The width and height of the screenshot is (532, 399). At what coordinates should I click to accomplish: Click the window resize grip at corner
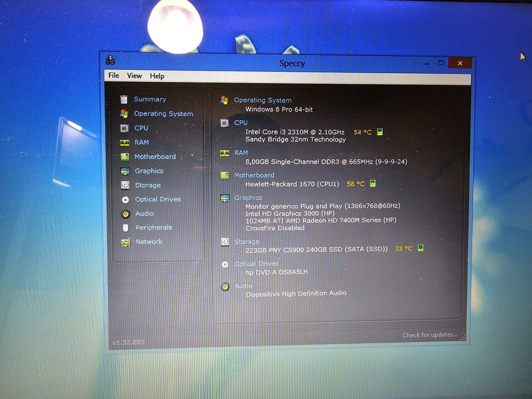click(462, 336)
